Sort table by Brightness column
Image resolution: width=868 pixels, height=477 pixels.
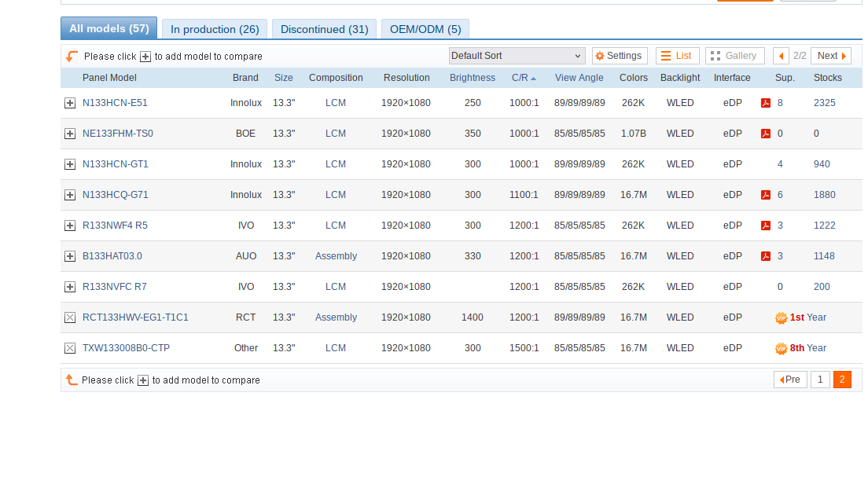[472, 78]
